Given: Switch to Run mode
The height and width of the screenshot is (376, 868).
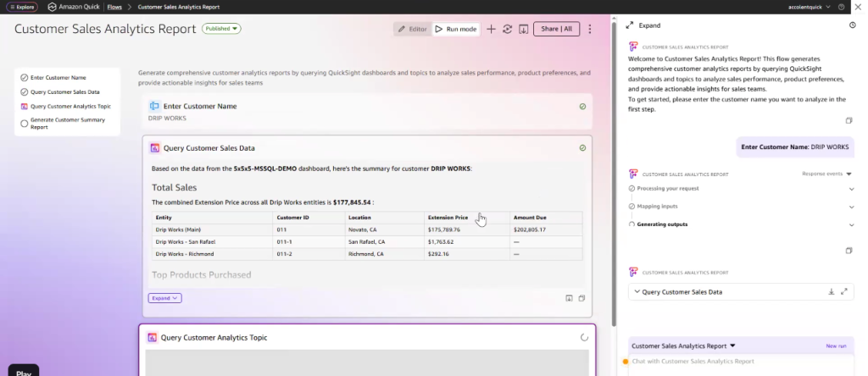Looking at the screenshot, I should tap(455, 29).
